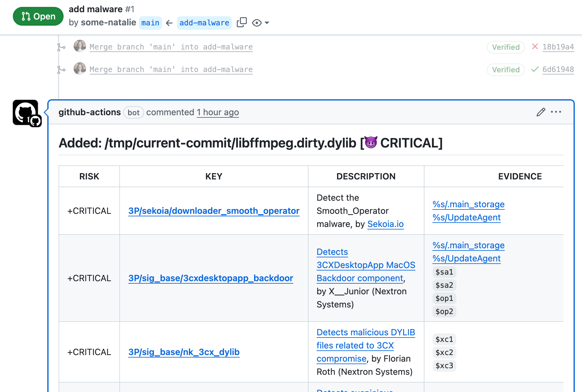The image size is (582, 392).
Task: Select the add-malware head branch label
Action: (x=204, y=23)
